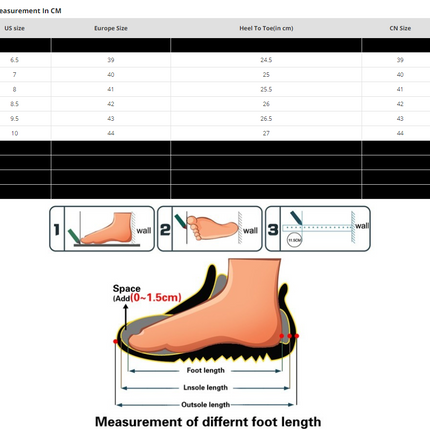Image resolution: width=430 pixels, height=430 pixels.
Task: Select US size 8 cell
Action: [x=14, y=89]
